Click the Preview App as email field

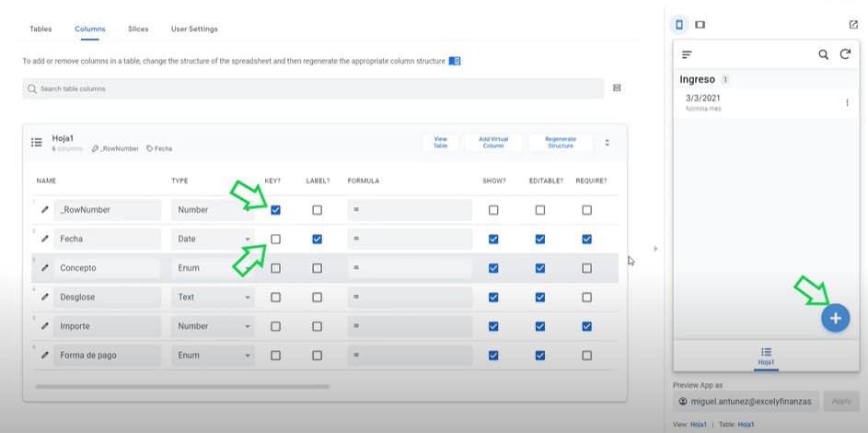[x=746, y=401]
